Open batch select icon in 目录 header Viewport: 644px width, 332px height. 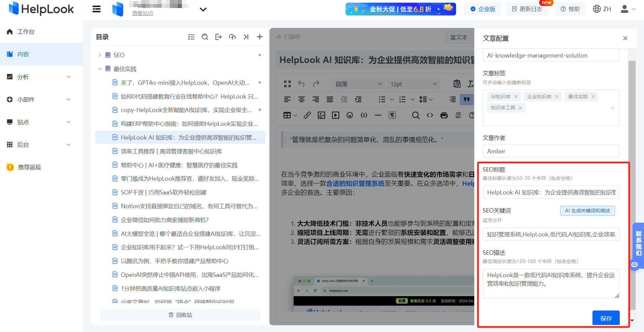click(x=191, y=37)
